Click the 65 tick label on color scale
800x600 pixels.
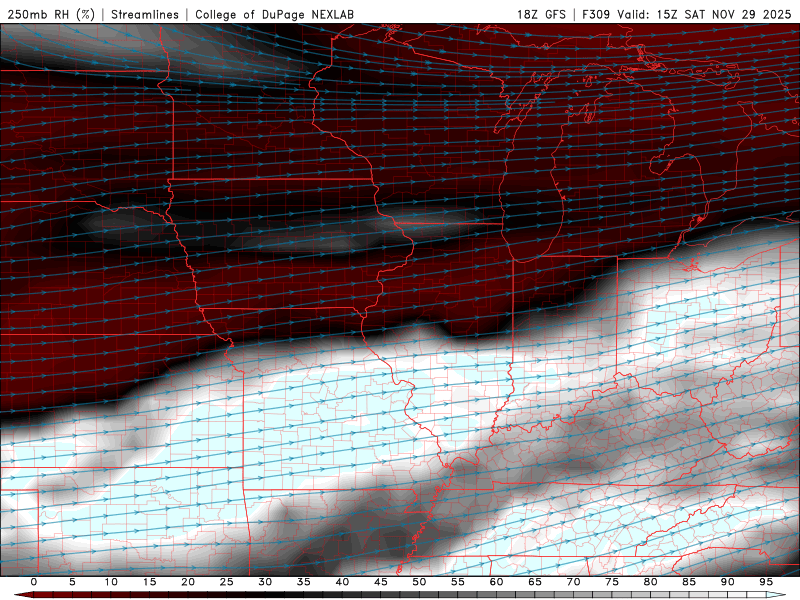pos(535,582)
